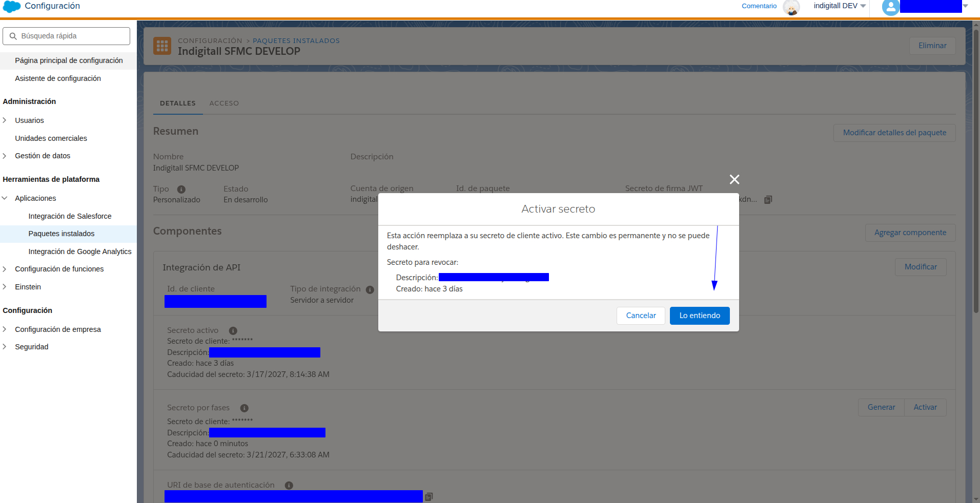
Task: Focus the Búsqueda rápida search field
Action: click(x=66, y=36)
